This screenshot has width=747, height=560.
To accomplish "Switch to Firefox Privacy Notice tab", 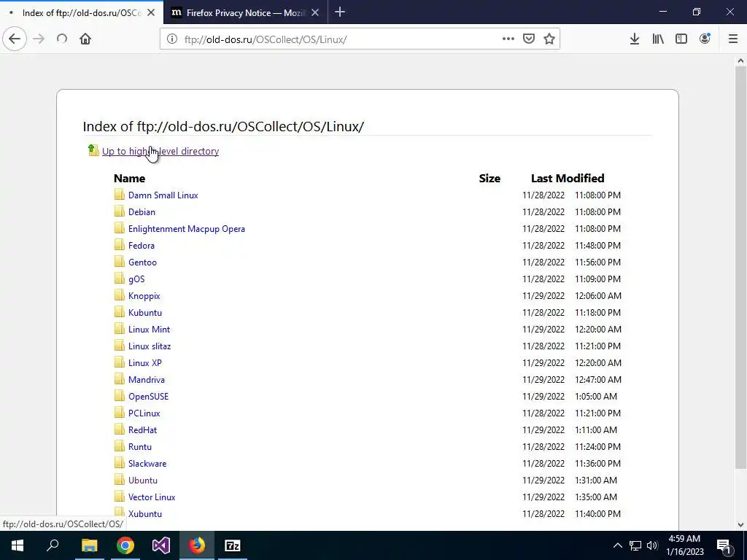I will [x=245, y=12].
